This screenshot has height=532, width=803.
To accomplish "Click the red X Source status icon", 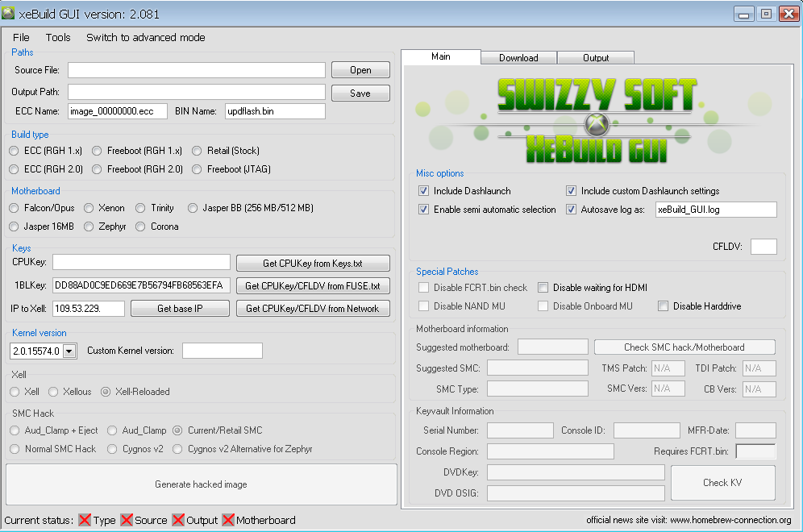I will point(127,520).
